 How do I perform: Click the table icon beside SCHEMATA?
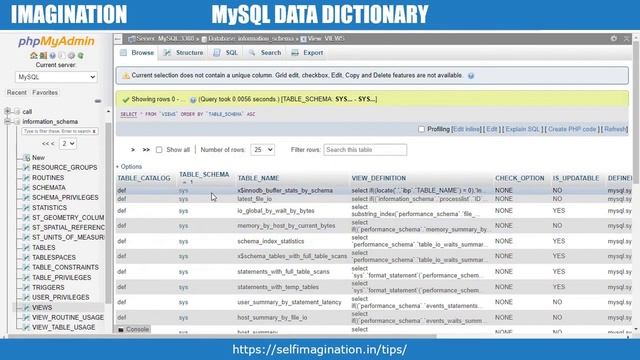(26, 187)
